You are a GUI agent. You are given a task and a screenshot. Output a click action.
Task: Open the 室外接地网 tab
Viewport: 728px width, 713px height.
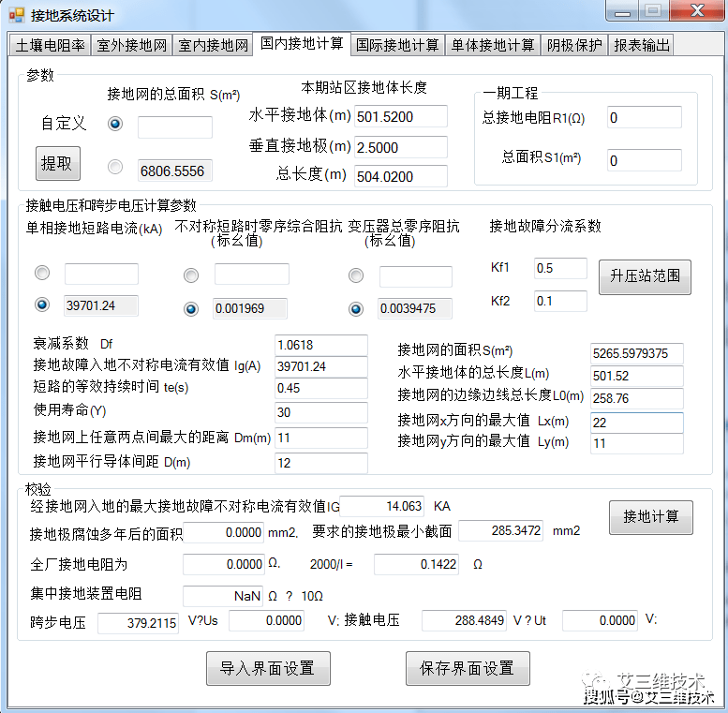point(131,45)
